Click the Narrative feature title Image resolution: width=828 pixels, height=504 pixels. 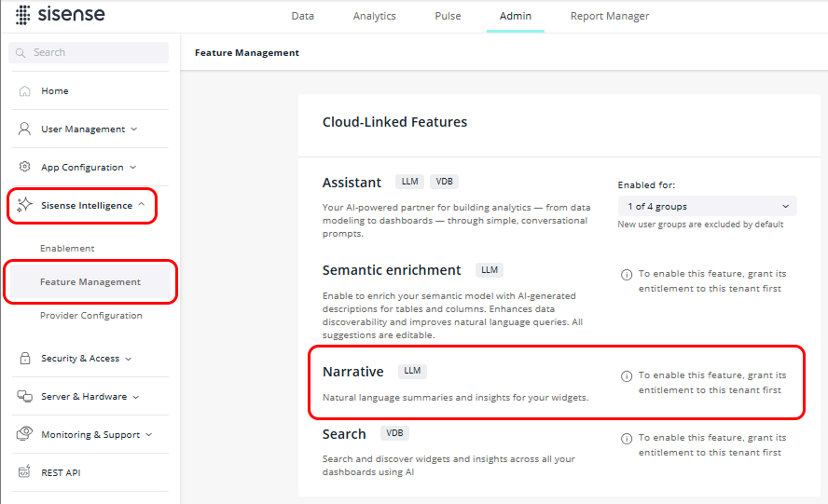click(x=352, y=372)
